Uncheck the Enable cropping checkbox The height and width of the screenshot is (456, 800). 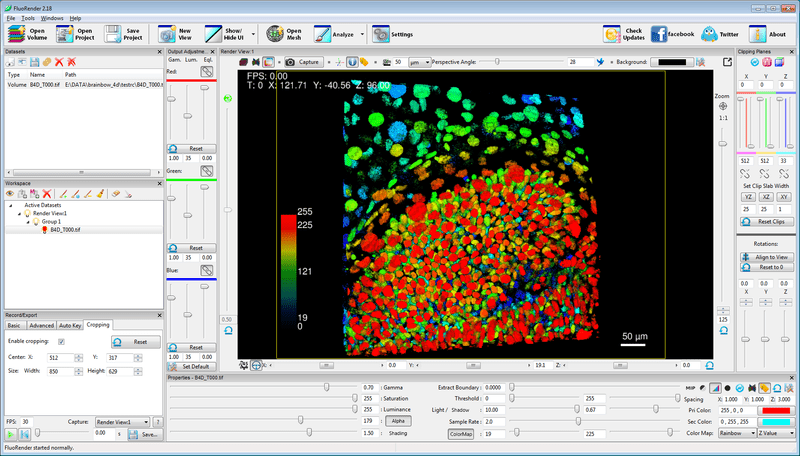tap(62, 341)
